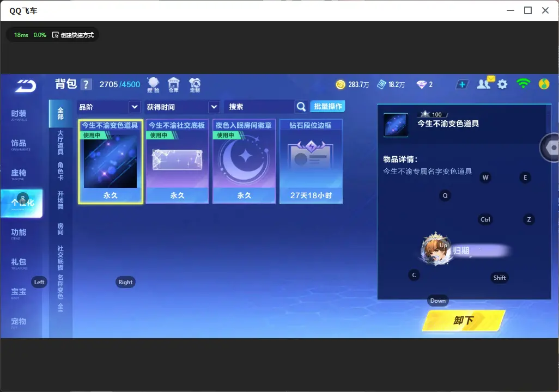559x392 pixels.
Task: Click the Z key overlay button
Action: tap(528, 219)
